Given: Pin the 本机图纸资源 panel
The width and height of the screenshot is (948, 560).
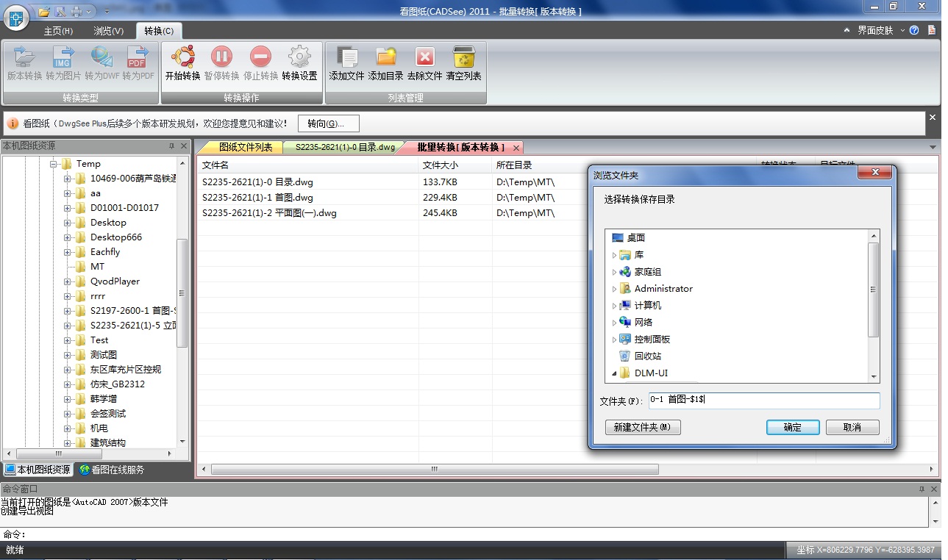Looking at the screenshot, I should pos(171,146).
